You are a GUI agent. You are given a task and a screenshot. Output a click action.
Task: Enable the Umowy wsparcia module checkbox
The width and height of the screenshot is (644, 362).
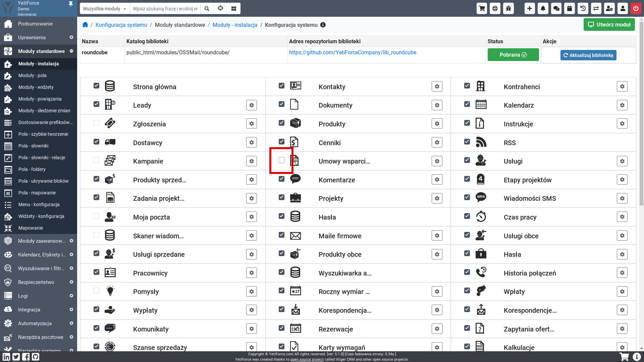pyautogui.click(x=281, y=160)
